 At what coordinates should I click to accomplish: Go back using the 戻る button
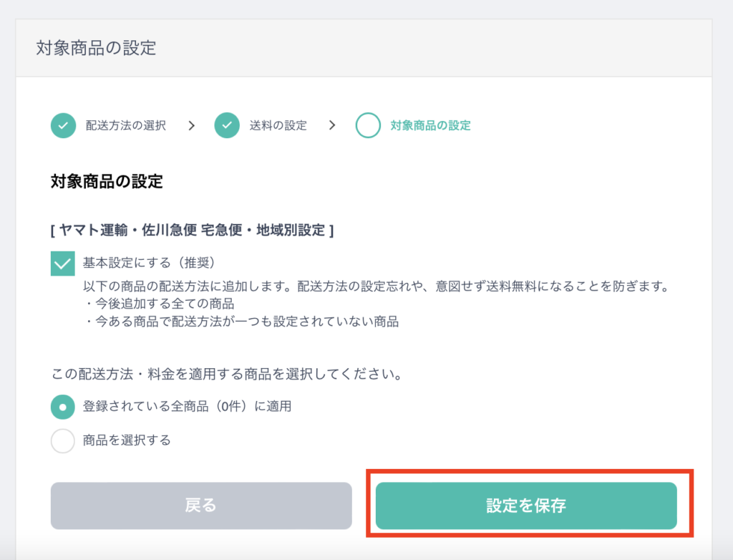(201, 506)
